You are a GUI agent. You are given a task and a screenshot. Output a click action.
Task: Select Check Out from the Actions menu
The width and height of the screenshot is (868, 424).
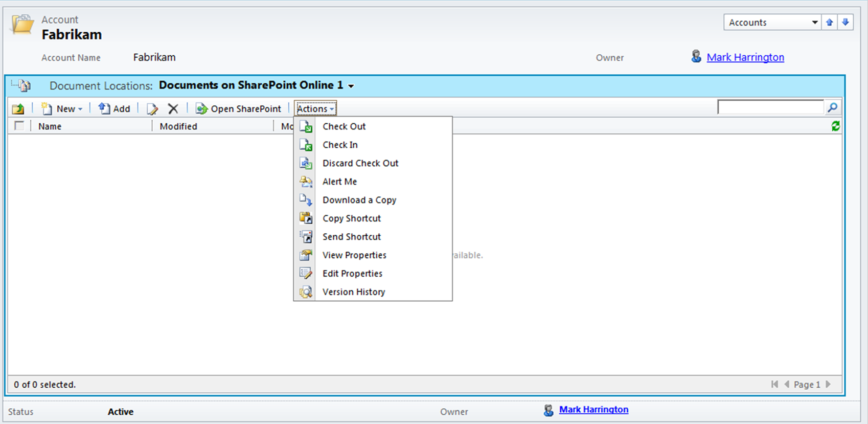coord(344,126)
